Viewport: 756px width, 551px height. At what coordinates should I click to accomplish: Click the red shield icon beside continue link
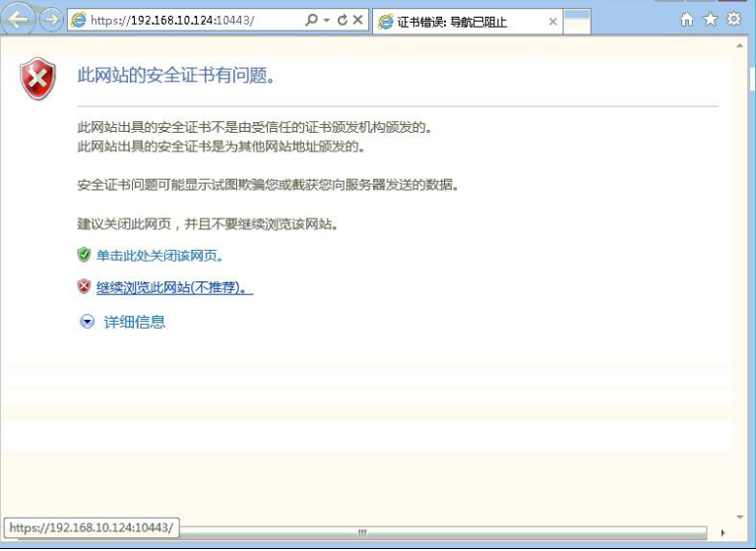tap(84, 286)
